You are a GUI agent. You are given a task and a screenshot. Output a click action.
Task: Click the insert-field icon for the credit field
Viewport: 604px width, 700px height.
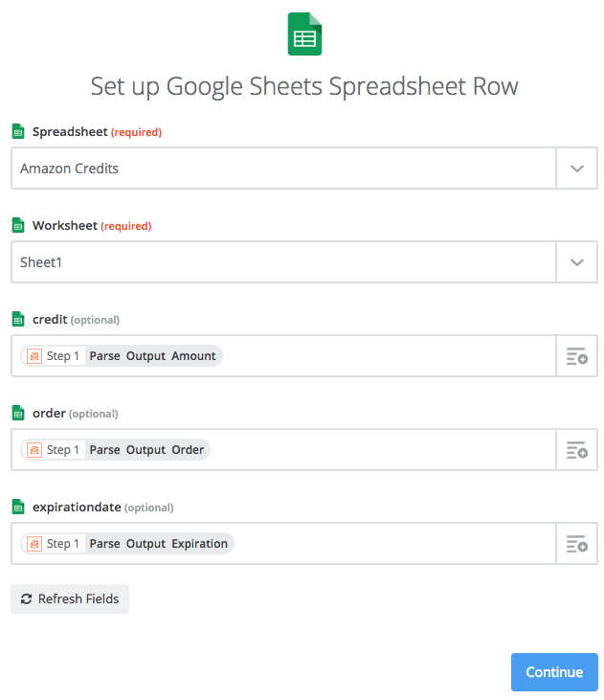576,356
